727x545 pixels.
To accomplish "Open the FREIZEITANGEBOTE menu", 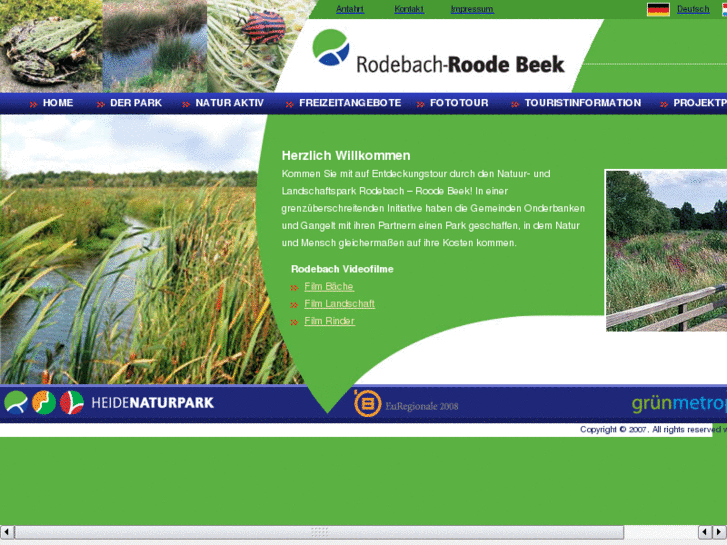I will click(x=350, y=103).
